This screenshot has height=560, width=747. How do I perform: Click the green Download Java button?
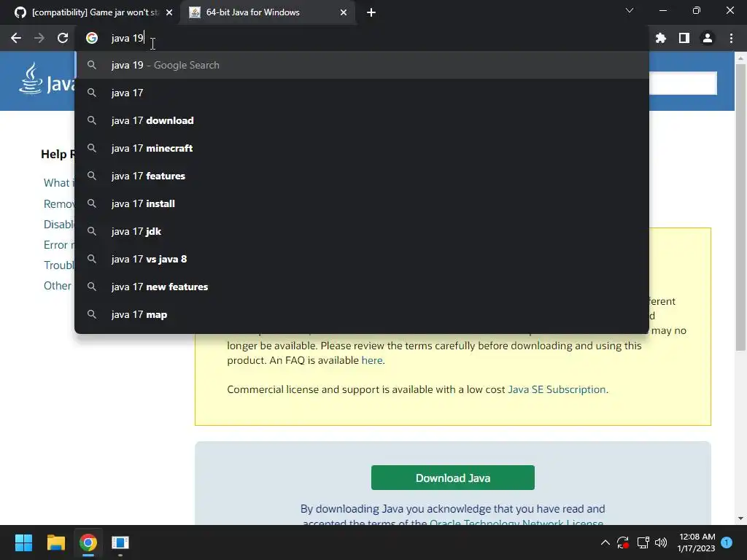[x=452, y=478]
